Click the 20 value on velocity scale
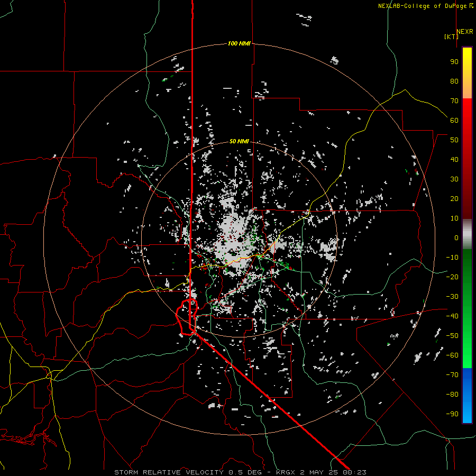The height and width of the screenshot is (476, 476). (x=454, y=199)
